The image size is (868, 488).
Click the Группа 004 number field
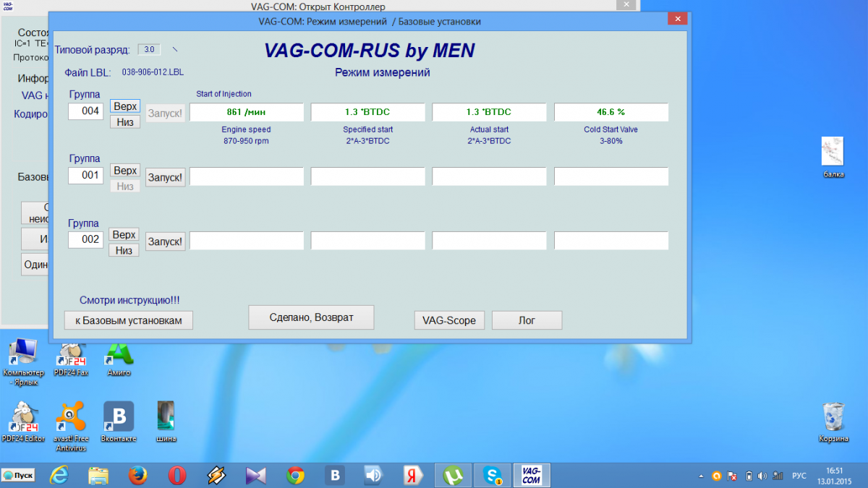pos(86,111)
